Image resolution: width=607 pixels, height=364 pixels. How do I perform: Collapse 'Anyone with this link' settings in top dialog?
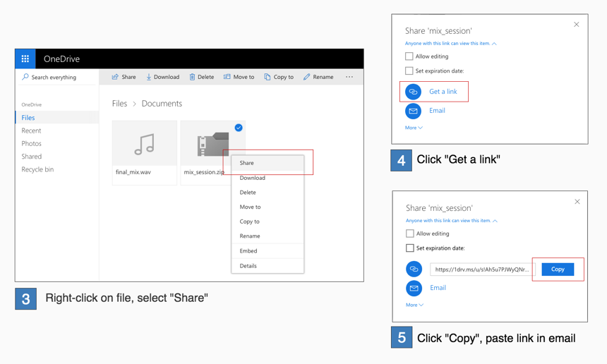click(x=494, y=44)
